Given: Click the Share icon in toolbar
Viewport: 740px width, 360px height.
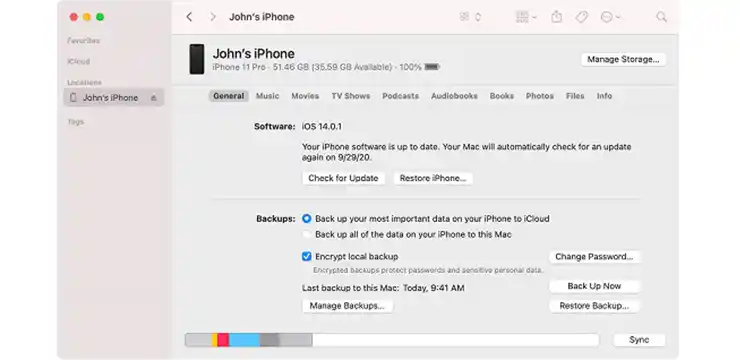Looking at the screenshot, I should click(x=556, y=17).
